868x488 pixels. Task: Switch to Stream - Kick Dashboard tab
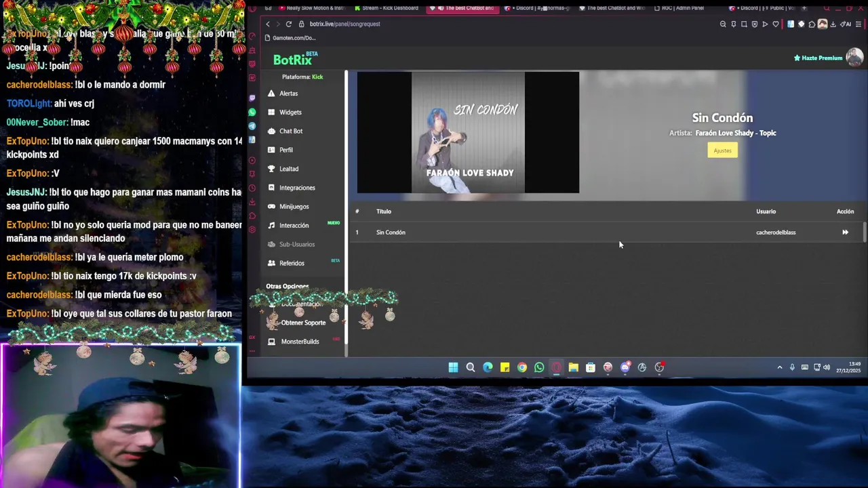(x=387, y=8)
